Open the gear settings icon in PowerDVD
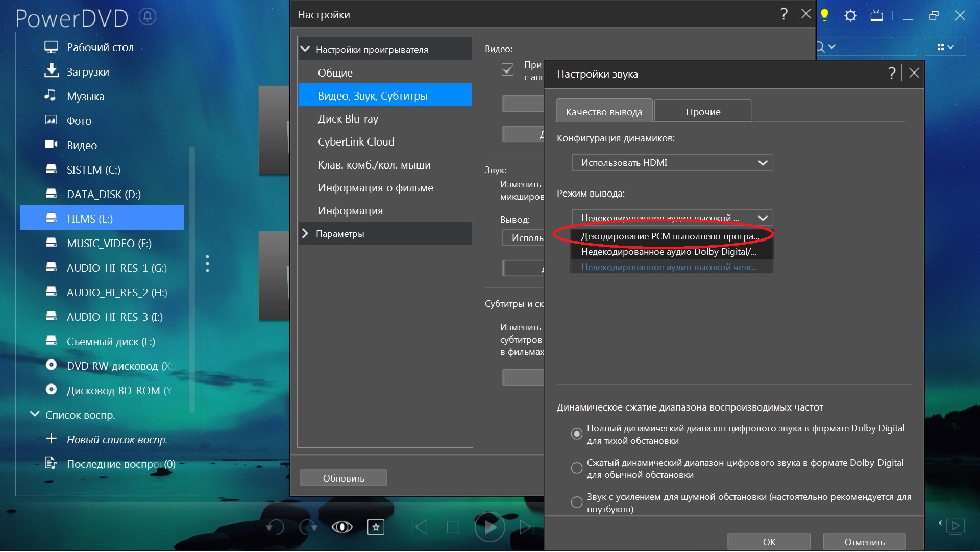Image resolution: width=980 pixels, height=552 pixels. [850, 16]
